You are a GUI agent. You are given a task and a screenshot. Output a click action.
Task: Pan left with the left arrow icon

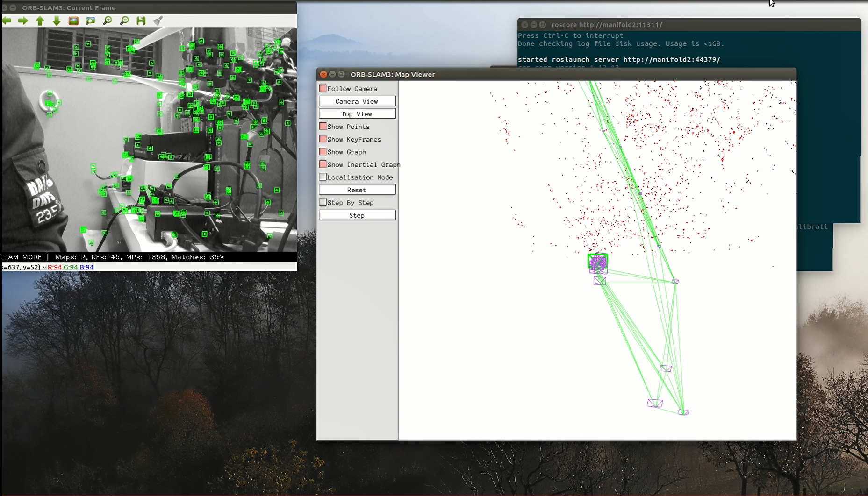[x=7, y=21]
